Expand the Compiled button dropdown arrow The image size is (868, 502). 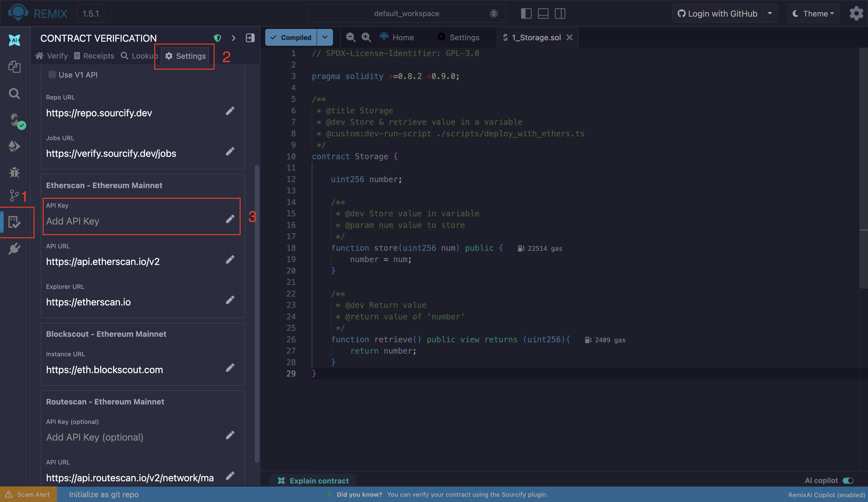point(325,37)
